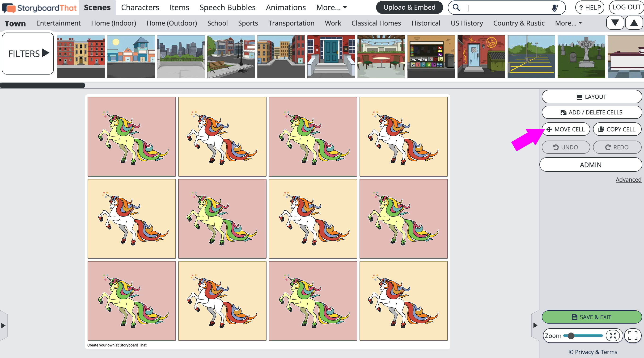
Task: Open the Items tab
Action: [x=179, y=8]
